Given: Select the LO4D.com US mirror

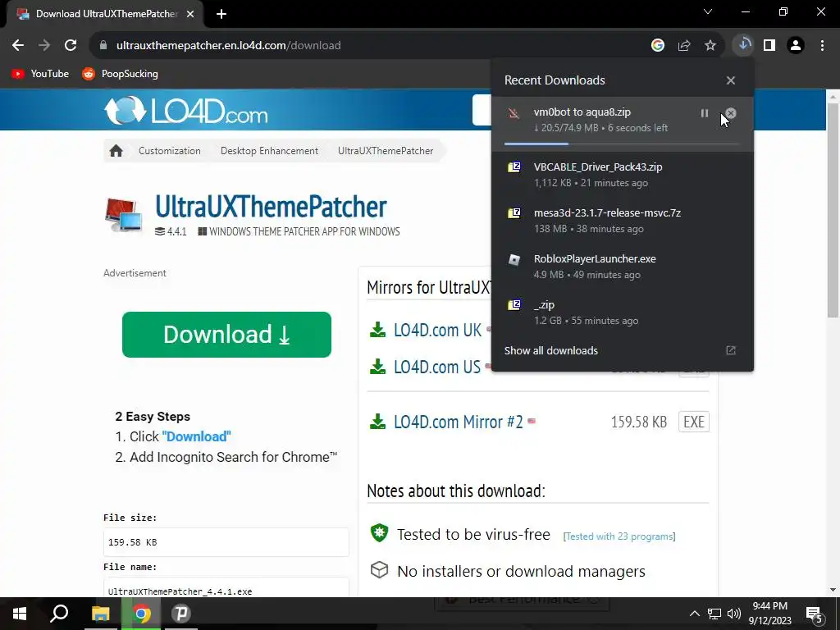Looking at the screenshot, I should 436,367.
